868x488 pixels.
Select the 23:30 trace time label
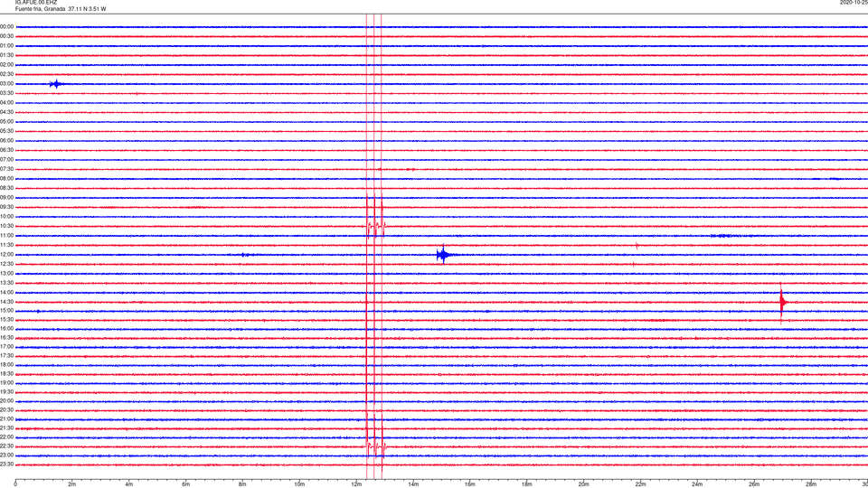click(7, 465)
